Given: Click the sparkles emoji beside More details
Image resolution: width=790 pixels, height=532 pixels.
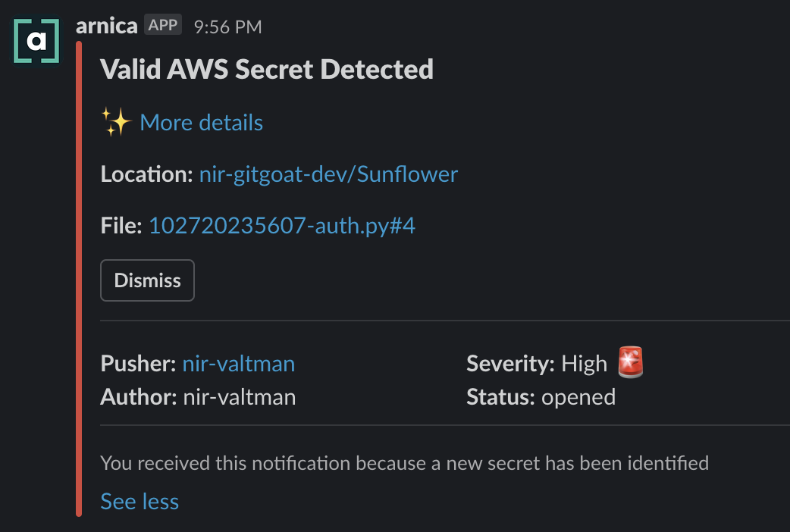Looking at the screenshot, I should 117,122.
